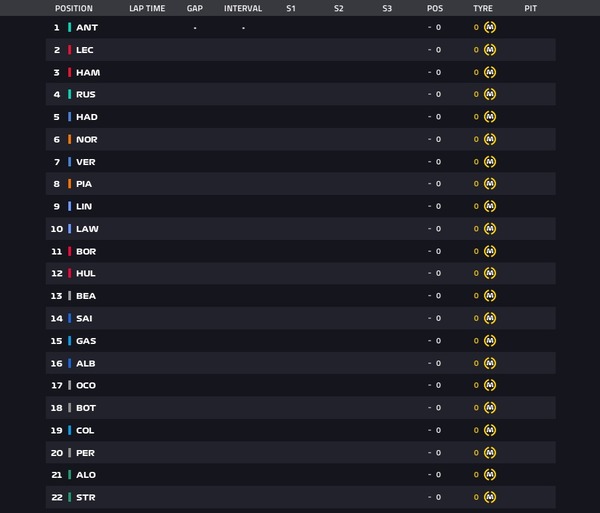Click driver name PIA
600x513 pixels.
click(x=84, y=184)
